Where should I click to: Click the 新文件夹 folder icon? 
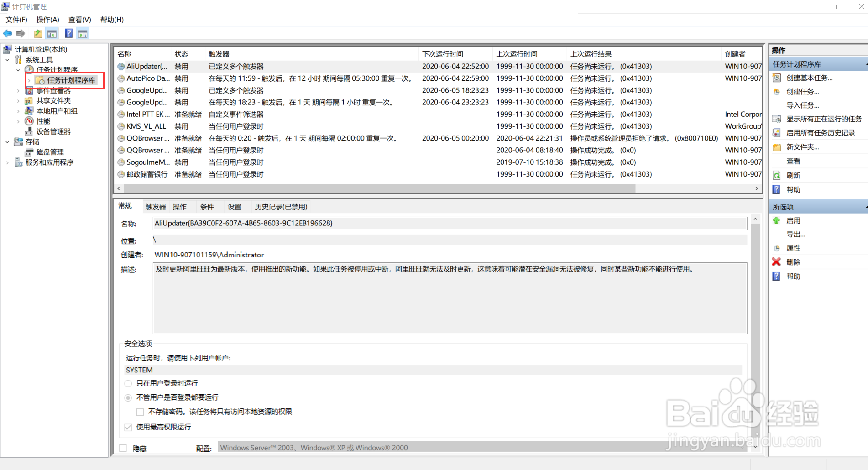[777, 147]
